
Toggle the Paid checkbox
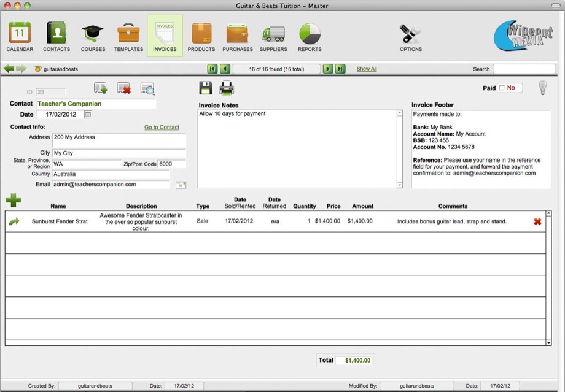coord(501,88)
